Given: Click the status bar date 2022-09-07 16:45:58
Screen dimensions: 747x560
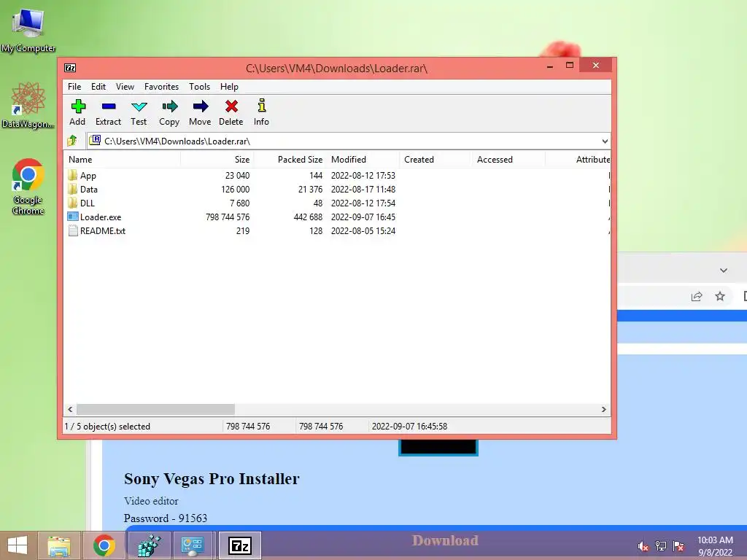Looking at the screenshot, I should [x=409, y=426].
